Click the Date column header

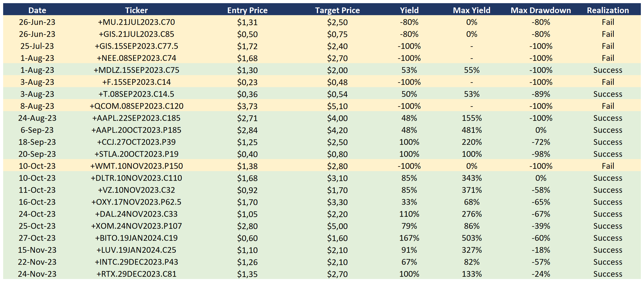pyautogui.click(x=37, y=10)
